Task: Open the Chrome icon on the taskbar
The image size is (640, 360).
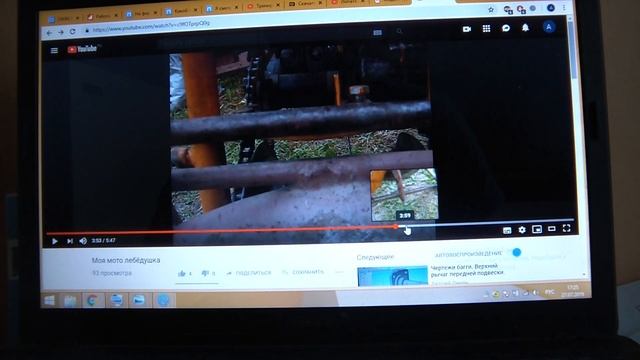Action: (x=93, y=300)
